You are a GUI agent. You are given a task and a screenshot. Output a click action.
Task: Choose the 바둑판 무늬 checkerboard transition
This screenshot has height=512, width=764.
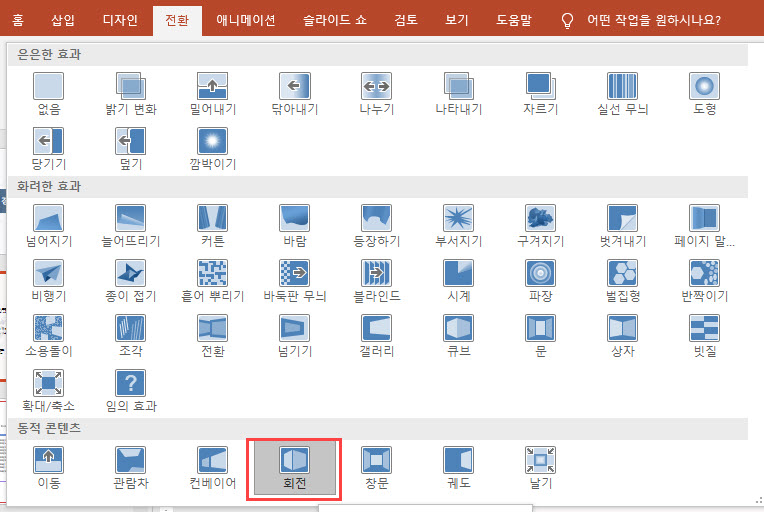(x=294, y=281)
